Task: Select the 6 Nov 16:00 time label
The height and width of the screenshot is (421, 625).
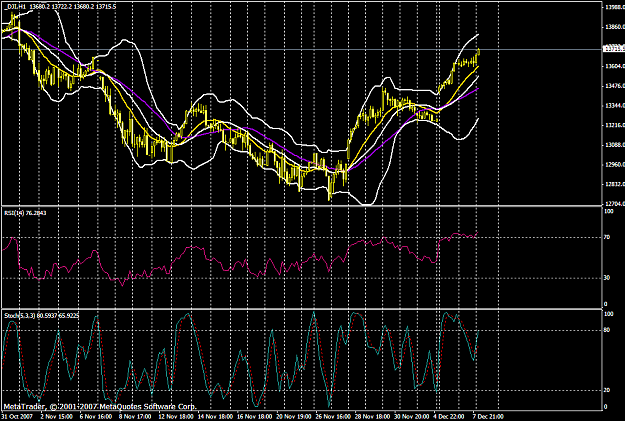Action: tap(96, 417)
